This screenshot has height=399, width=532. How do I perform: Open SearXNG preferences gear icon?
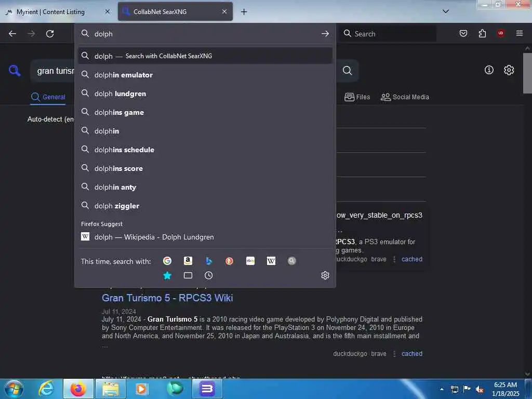[x=509, y=70]
